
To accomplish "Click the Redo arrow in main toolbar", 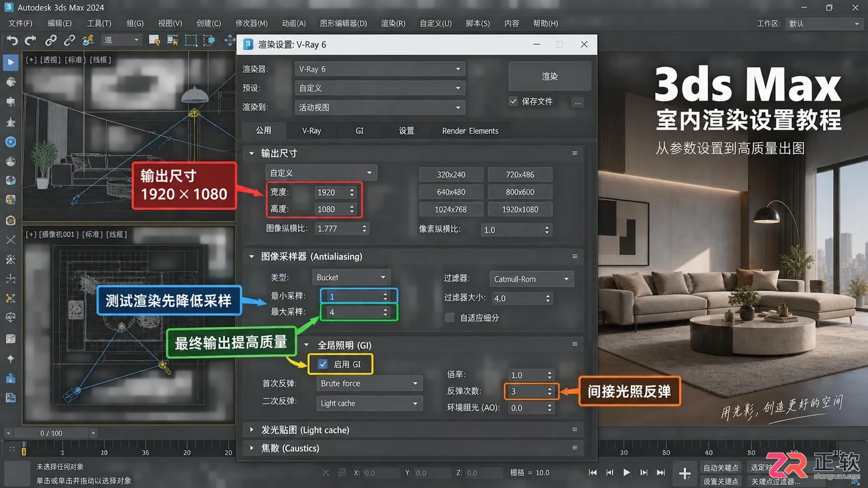I will point(30,40).
